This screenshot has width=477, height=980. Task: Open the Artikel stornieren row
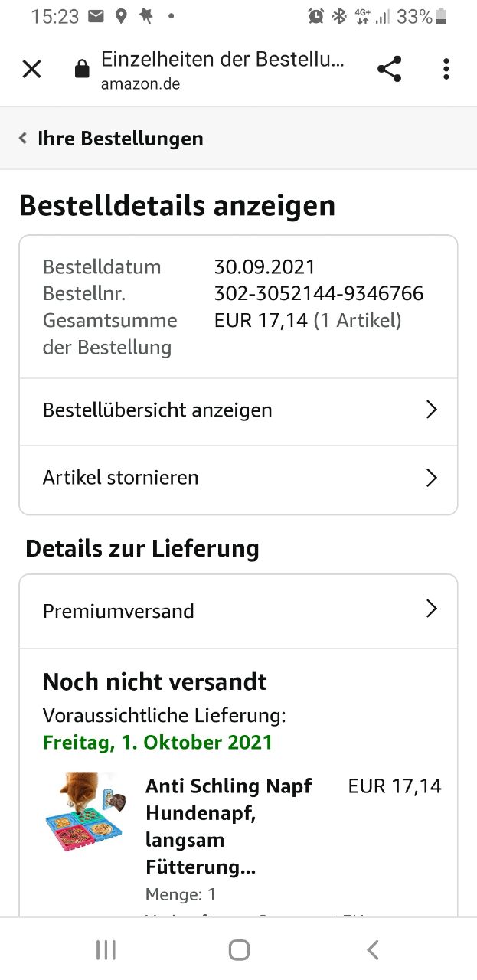click(120, 478)
